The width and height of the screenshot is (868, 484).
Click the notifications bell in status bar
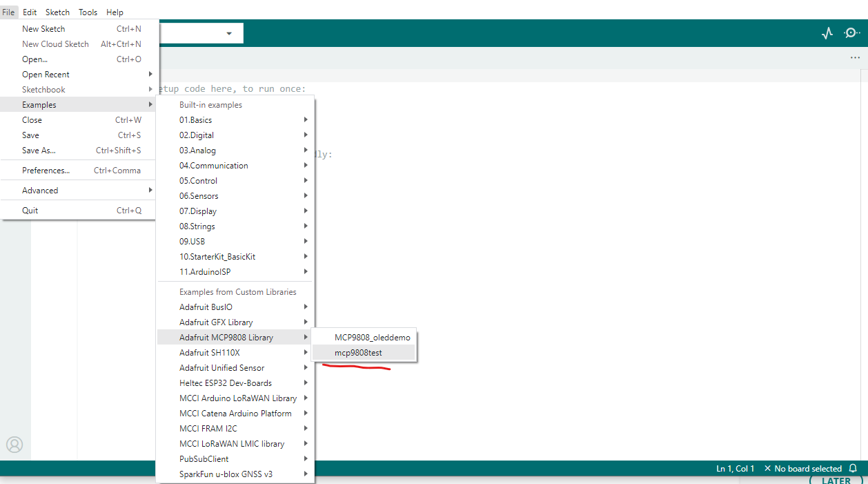[853, 469]
